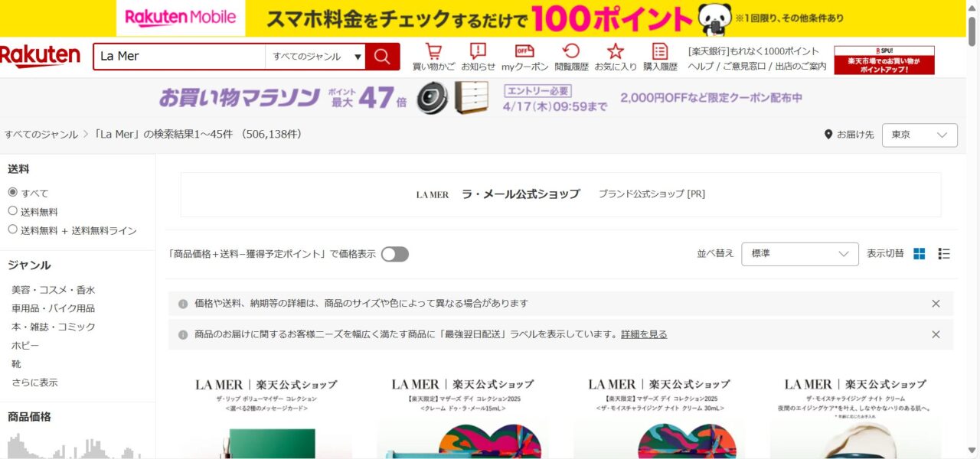Viewport: 980px width, 459px height.
Task: Open the Rakuten home logo
Action: 40,57
